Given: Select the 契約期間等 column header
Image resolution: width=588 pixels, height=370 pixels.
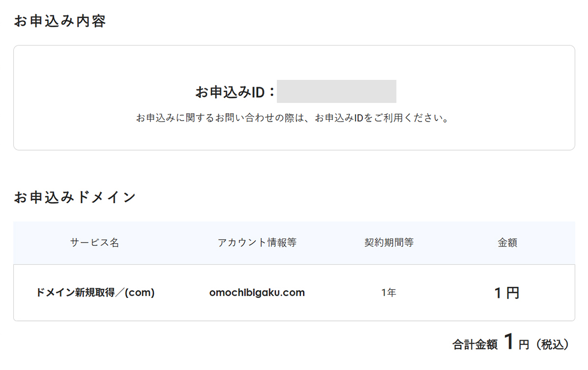Looking at the screenshot, I should [x=389, y=243].
